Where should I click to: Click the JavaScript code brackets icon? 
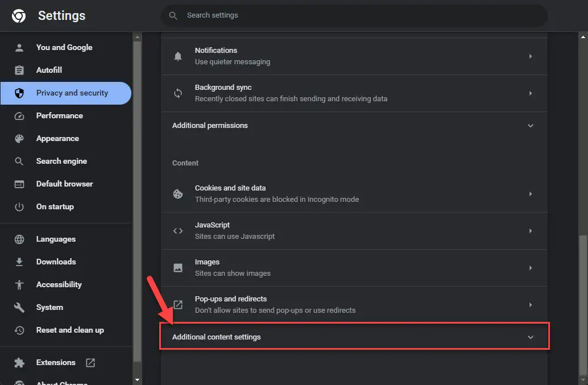pyautogui.click(x=178, y=231)
